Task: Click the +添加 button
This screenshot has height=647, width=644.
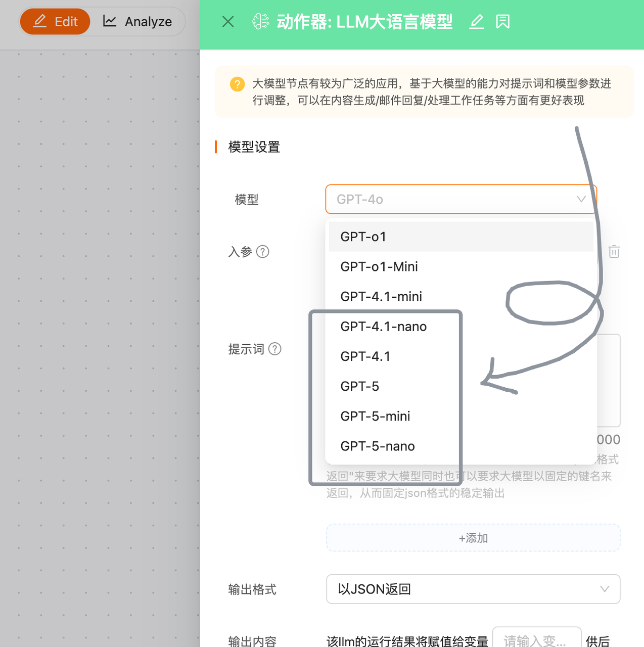Action: 473,538
